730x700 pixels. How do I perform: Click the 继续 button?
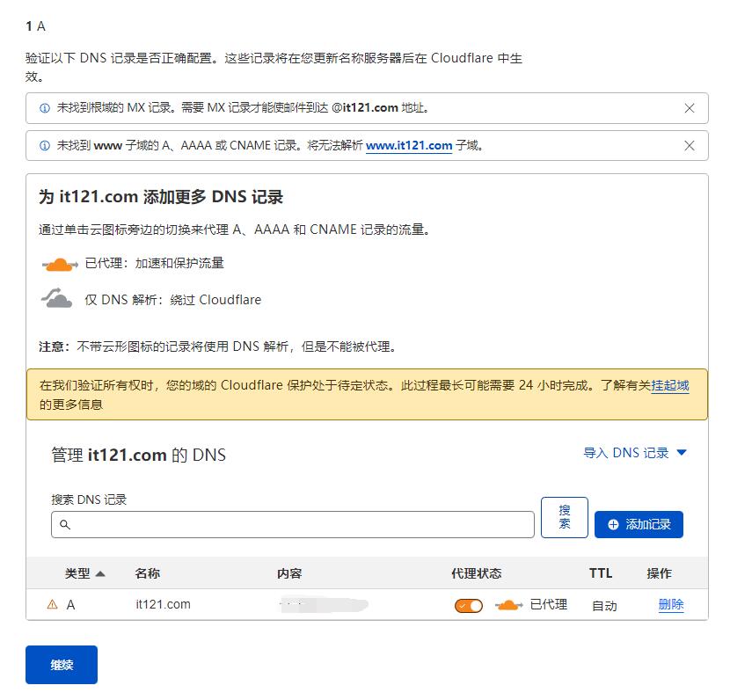tap(62, 665)
